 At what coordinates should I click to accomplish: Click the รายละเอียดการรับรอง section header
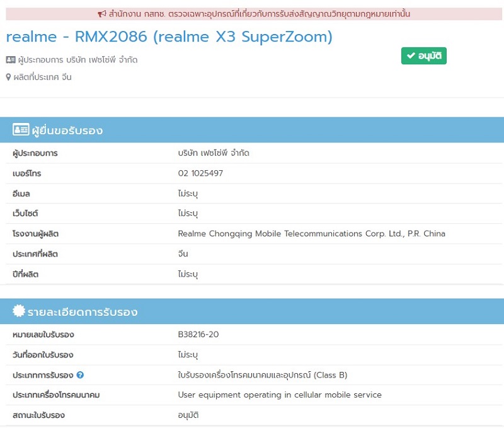click(x=252, y=311)
